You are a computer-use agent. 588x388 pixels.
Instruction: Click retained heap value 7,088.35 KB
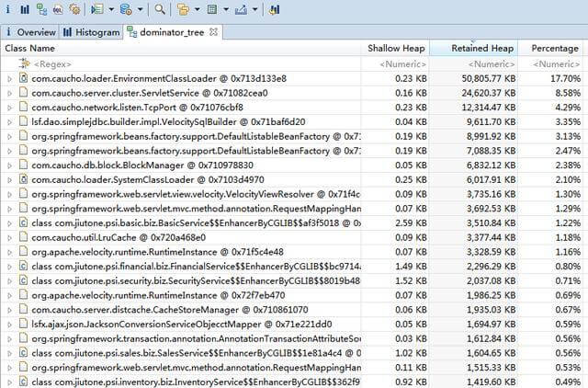491,151
